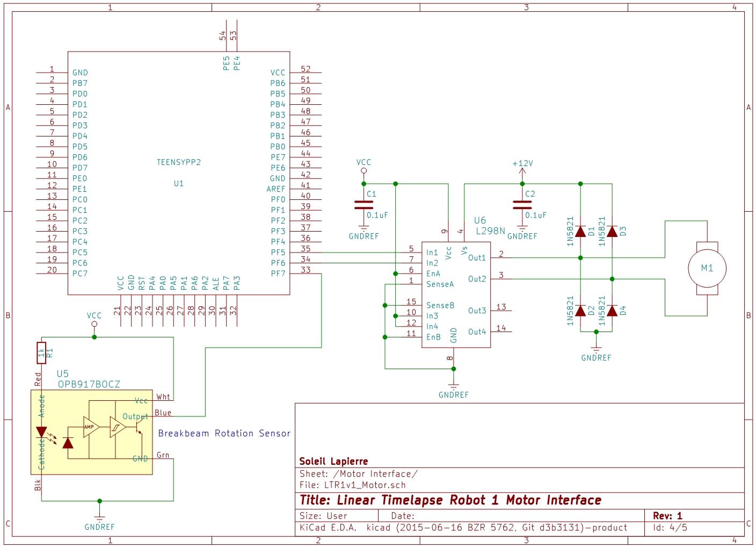Click the VCC power symbol above C1

[x=364, y=170]
